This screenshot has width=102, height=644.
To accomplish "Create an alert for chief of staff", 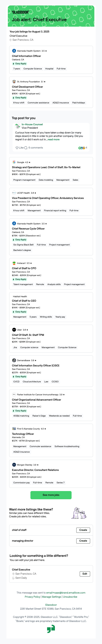I will (83, 530).
